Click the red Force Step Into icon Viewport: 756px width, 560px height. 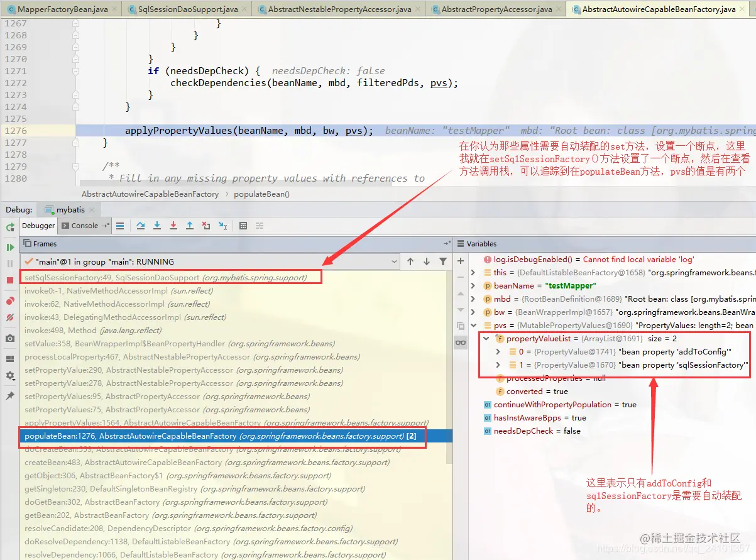(173, 226)
